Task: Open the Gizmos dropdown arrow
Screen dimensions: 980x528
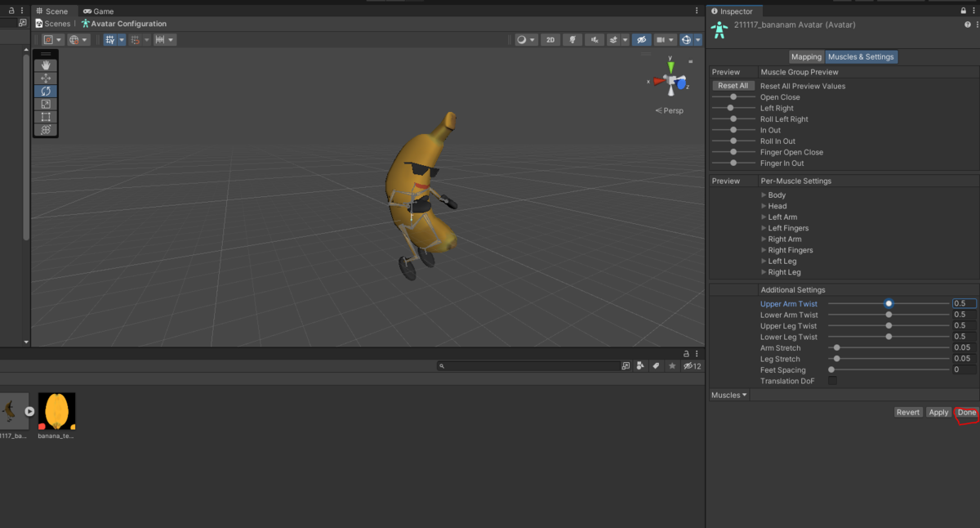Action: point(698,40)
